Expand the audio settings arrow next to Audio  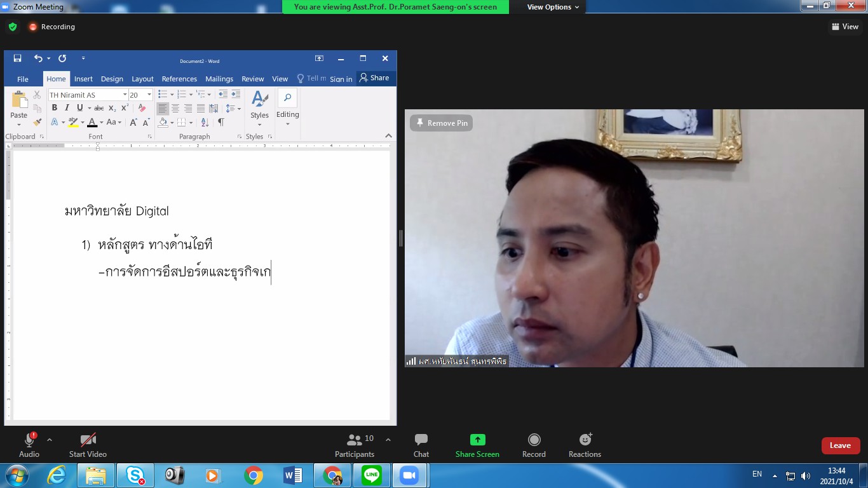50,439
